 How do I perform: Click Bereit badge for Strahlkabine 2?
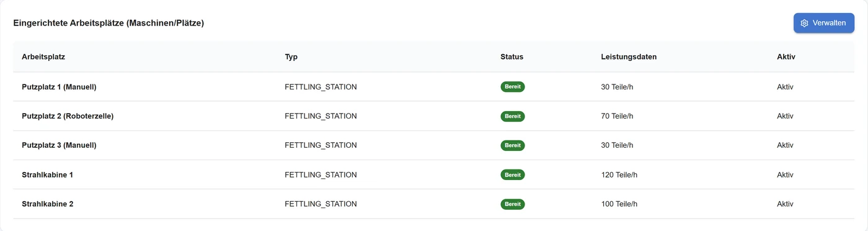pyautogui.click(x=513, y=204)
